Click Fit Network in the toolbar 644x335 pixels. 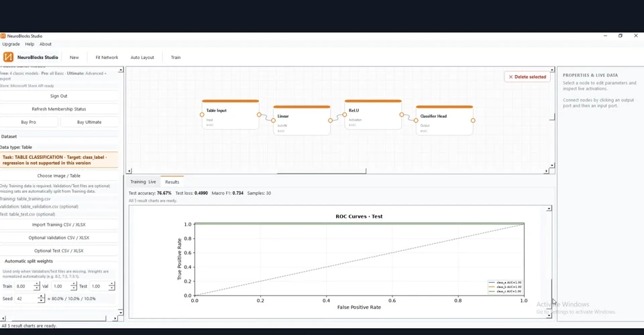pos(107,58)
